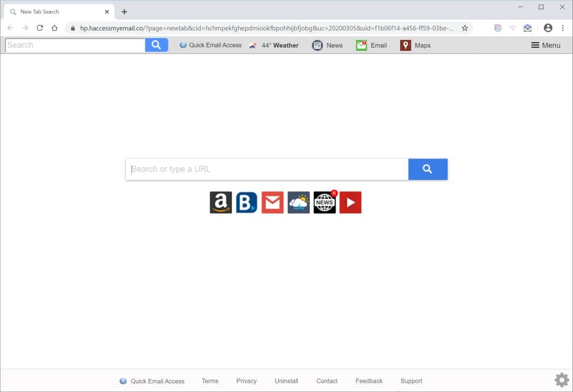Focus the toolbar Search field
573x392 pixels.
(x=76, y=45)
